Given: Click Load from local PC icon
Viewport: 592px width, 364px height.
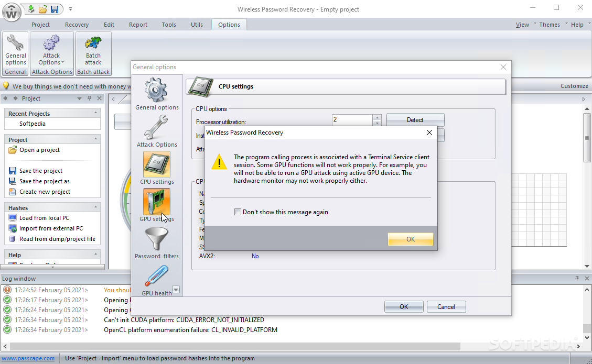Looking at the screenshot, I should (x=13, y=218).
